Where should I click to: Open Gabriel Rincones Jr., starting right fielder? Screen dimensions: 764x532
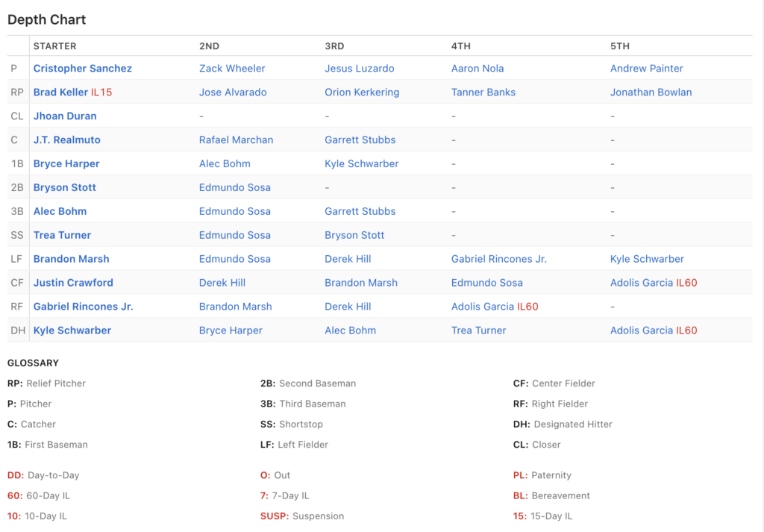pos(83,307)
